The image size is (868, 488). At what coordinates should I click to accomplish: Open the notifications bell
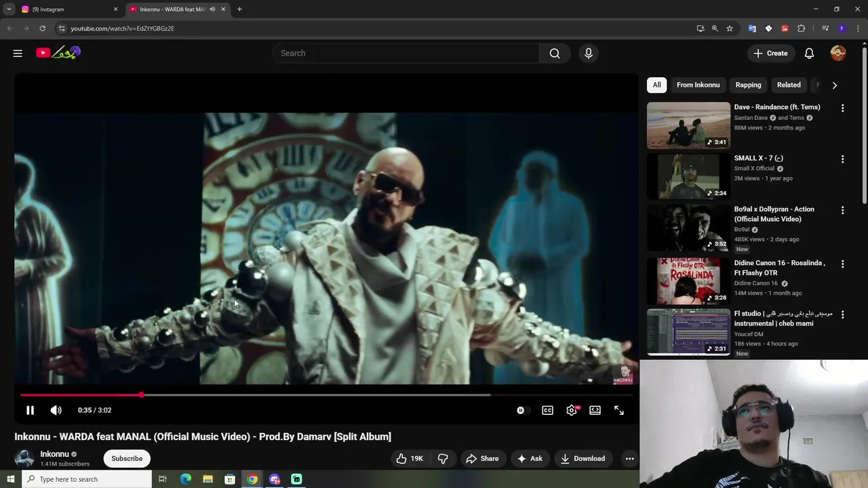[809, 53]
